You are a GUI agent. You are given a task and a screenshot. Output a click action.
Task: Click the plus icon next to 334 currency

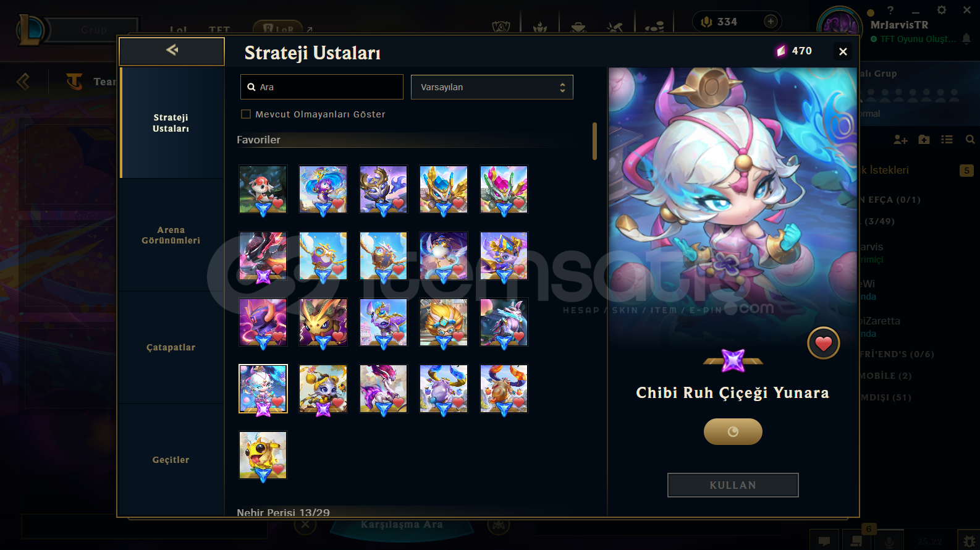coord(771,22)
